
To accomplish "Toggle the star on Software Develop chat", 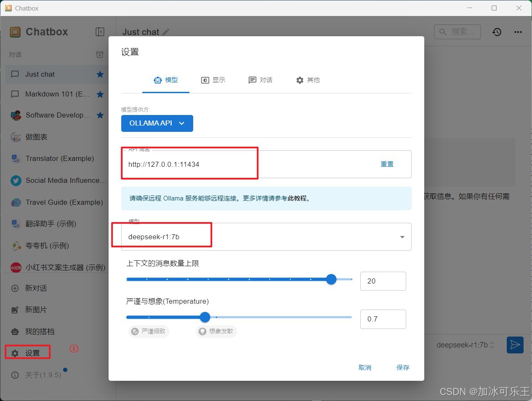I will coord(100,115).
